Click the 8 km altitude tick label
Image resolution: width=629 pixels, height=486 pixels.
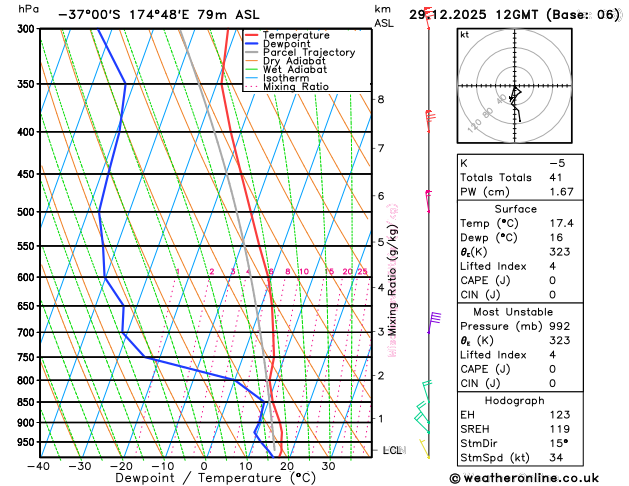pos(381,99)
